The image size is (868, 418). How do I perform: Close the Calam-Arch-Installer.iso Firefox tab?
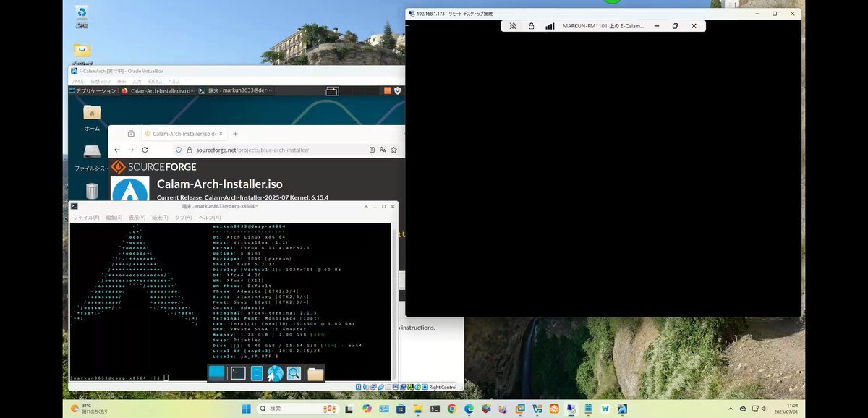point(221,134)
